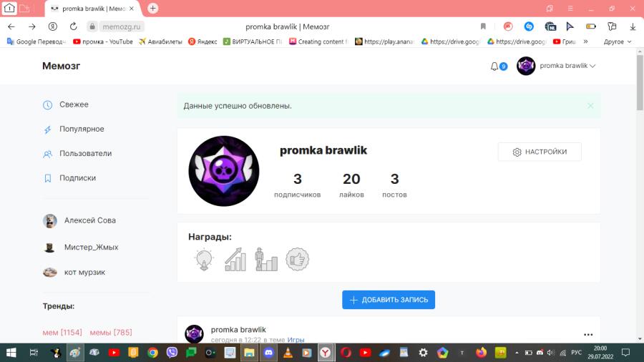Open the Windows Start menu
The height and width of the screenshot is (362, 644).
11,353
